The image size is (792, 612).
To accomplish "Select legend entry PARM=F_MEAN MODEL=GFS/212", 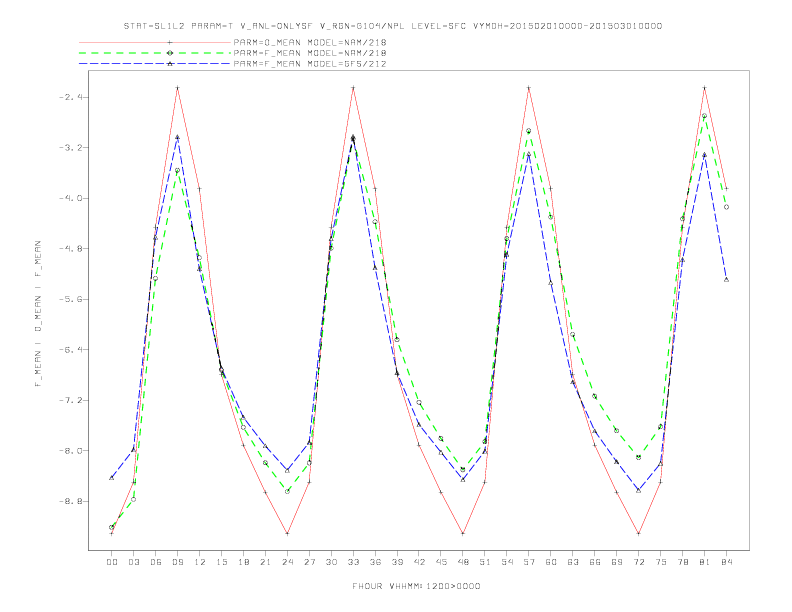I will pos(310,64).
